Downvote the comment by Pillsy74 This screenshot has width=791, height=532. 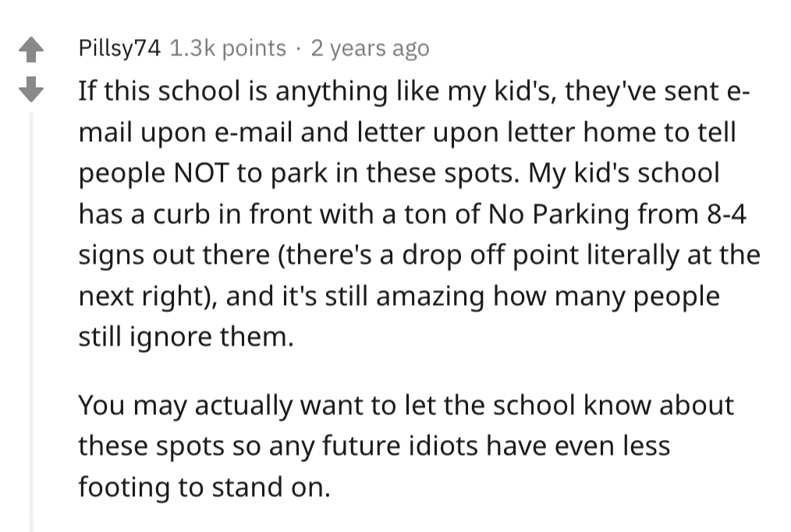(x=30, y=89)
